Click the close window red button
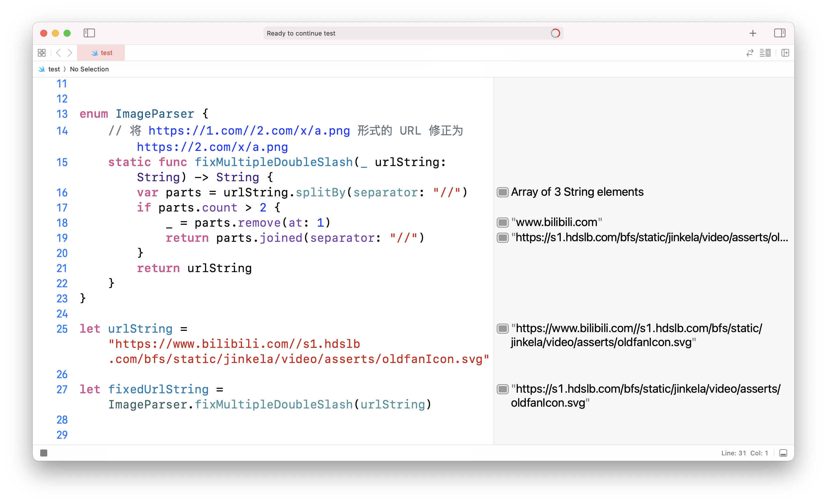 tap(44, 33)
